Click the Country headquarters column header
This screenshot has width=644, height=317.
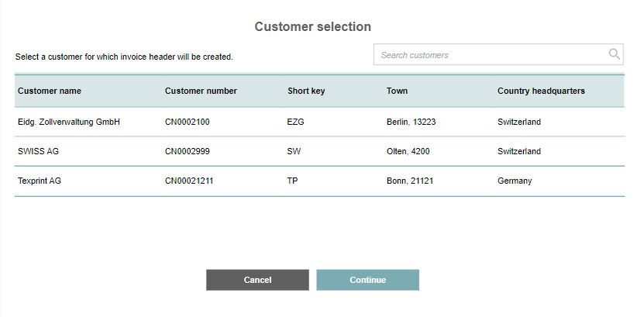[541, 91]
